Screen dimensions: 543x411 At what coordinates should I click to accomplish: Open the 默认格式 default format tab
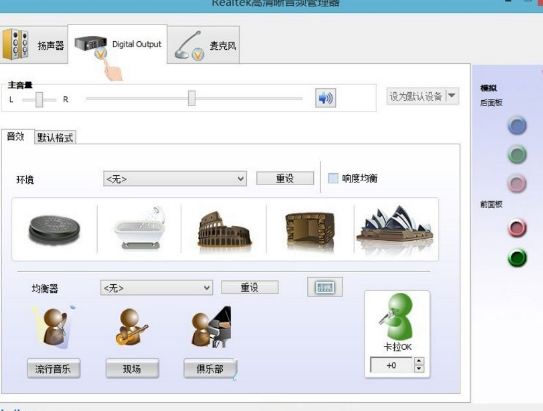[x=55, y=137]
